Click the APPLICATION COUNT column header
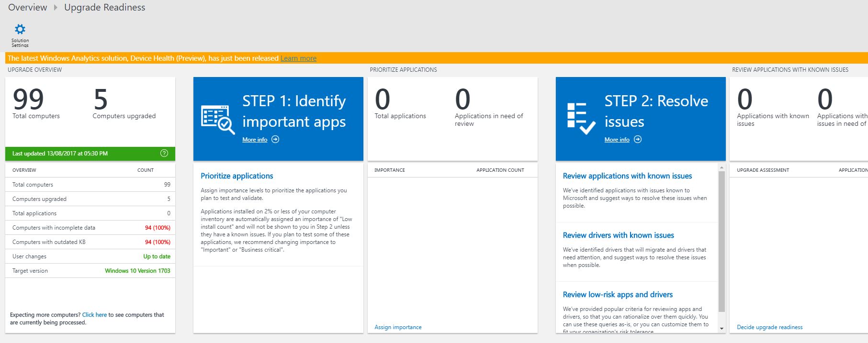 click(x=500, y=170)
